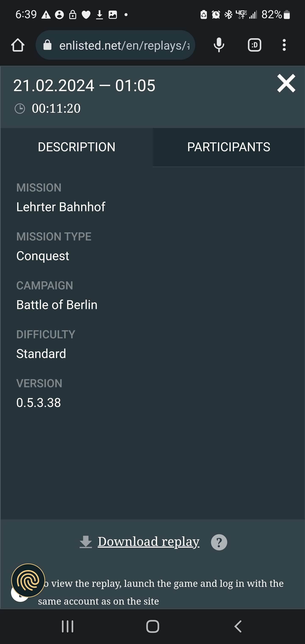Switch to the Participants tab
This screenshot has height=644, width=305.
pos(229,147)
